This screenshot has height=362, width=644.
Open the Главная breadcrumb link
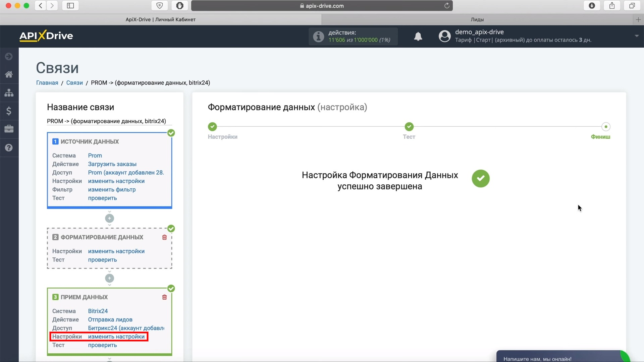point(47,83)
